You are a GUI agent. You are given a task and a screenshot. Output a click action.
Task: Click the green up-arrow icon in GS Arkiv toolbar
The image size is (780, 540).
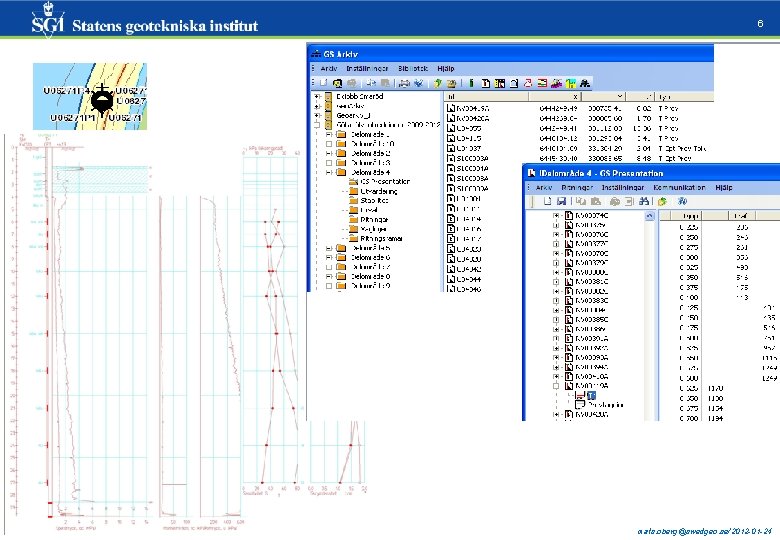point(437,83)
